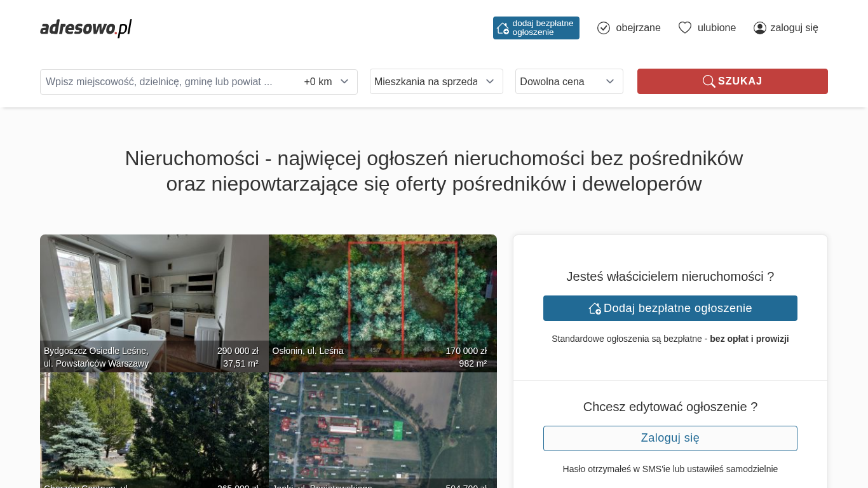Click the magnifier icon on Szukaj button
This screenshot has height=488, width=868.
pos(709,81)
